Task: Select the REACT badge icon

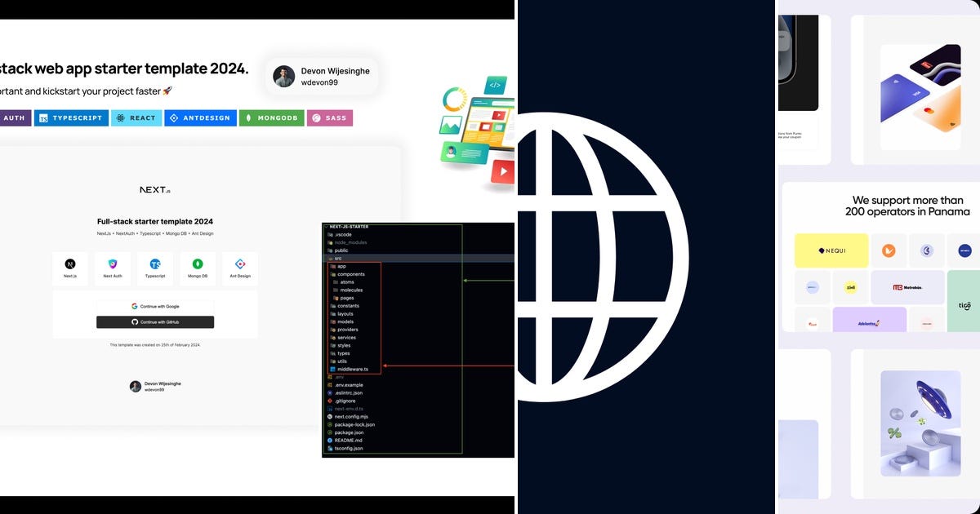Action: (x=119, y=117)
